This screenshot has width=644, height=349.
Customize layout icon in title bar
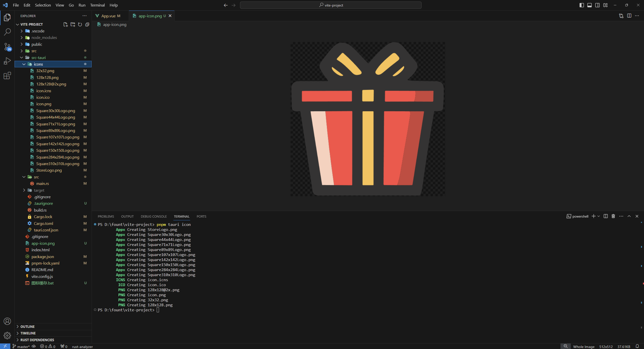click(x=605, y=5)
